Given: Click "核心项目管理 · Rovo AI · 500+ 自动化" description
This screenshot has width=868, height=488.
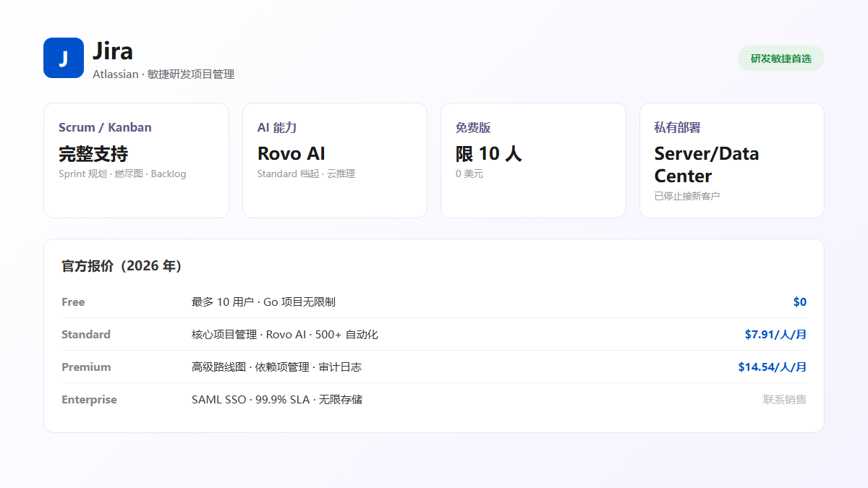Looking at the screenshot, I should pyautogui.click(x=285, y=335).
